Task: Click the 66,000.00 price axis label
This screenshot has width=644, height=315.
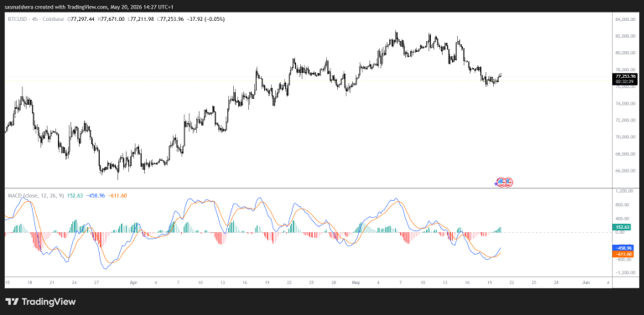Action: pos(626,171)
